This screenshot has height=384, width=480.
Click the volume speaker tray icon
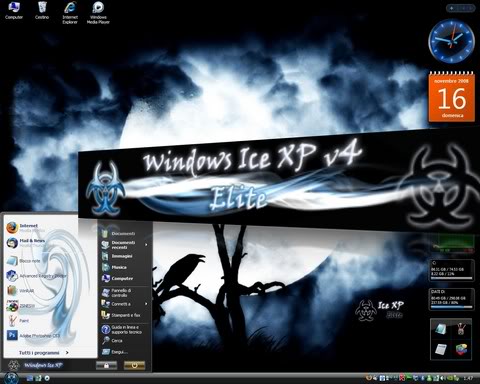[442, 378]
